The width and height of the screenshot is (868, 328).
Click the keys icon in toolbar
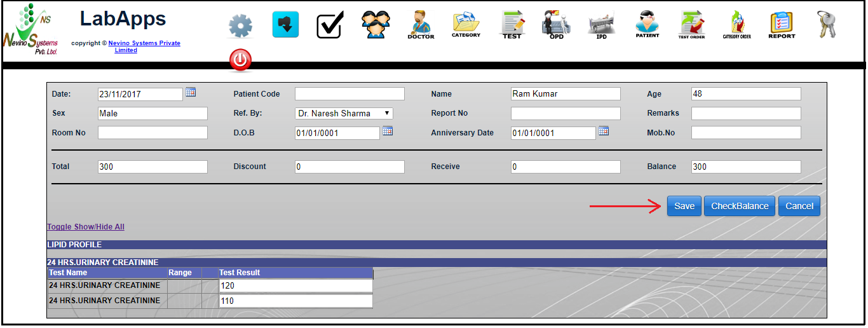coord(827,25)
